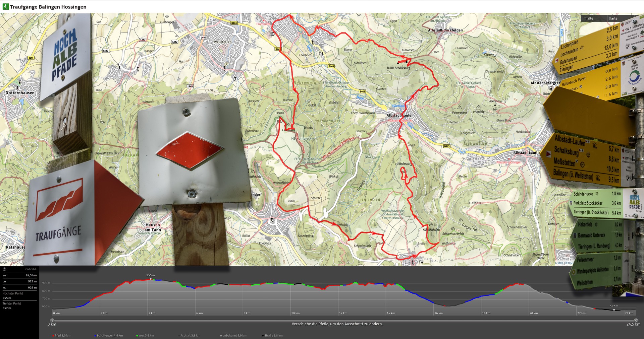Click the Weg 3,6 km legend entry
This screenshot has width=644, height=339.
tap(145, 335)
